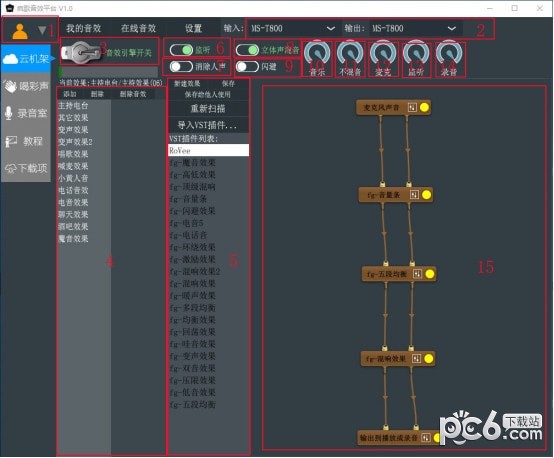Click the 导入VST插件 import button
Screen dimensions: 554x458
click(208, 125)
